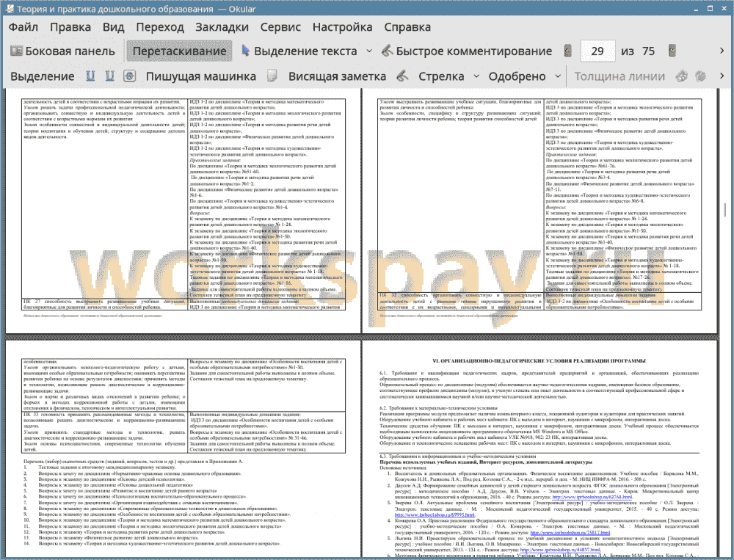Open link iprbookshop.ru/69995.html
The width and height of the screenshot is (734, 560).
click(435, 514)
